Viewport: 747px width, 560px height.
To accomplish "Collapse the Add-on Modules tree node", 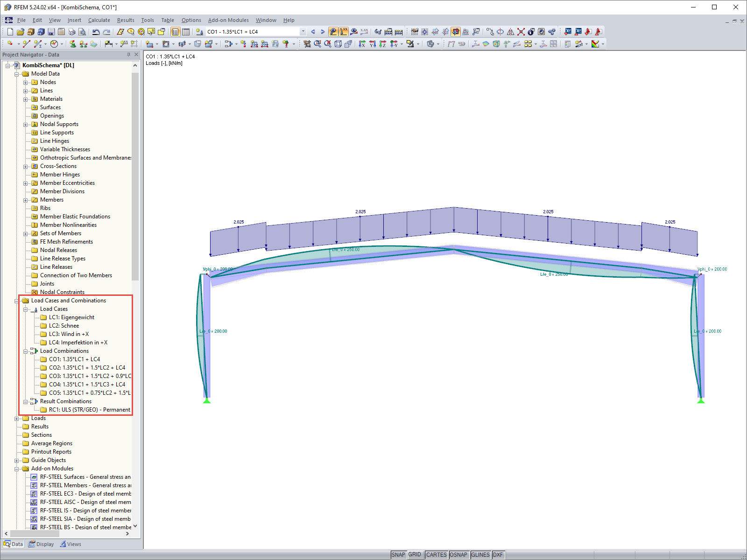I will tap(17, 469).
